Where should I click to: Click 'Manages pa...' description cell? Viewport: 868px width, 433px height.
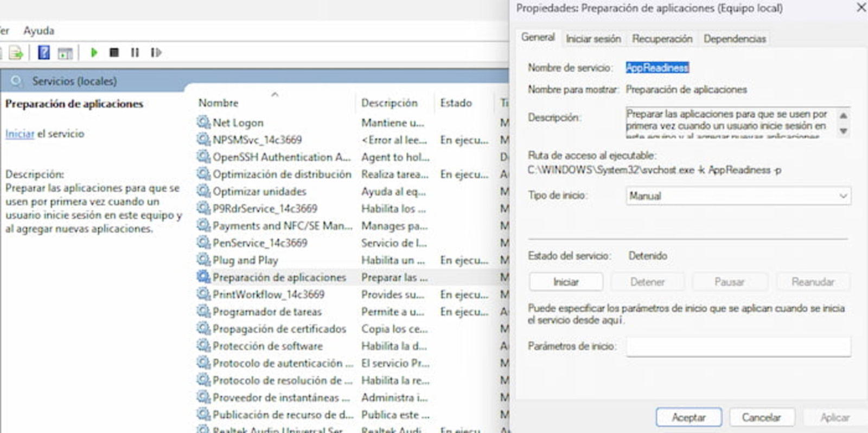coord(394,225)
